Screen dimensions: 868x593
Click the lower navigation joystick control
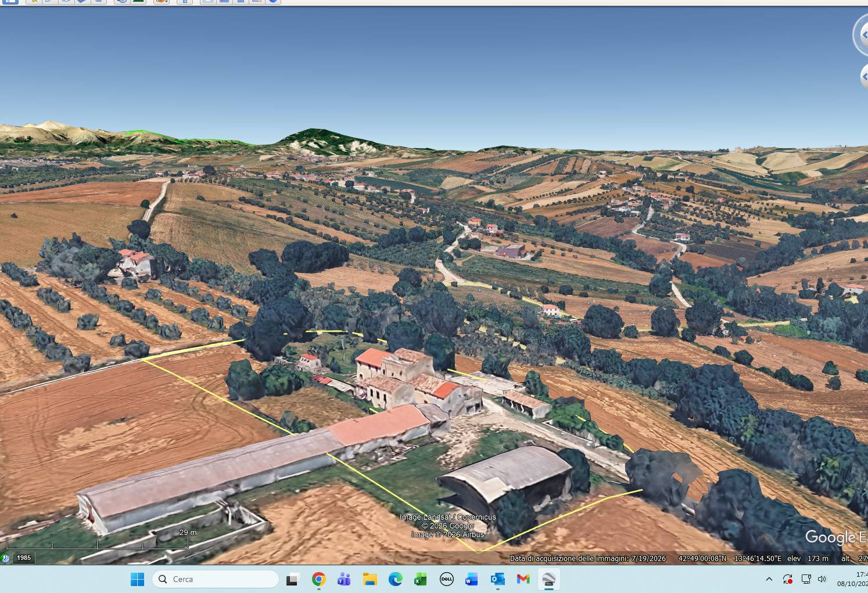[x=863, y=77]
